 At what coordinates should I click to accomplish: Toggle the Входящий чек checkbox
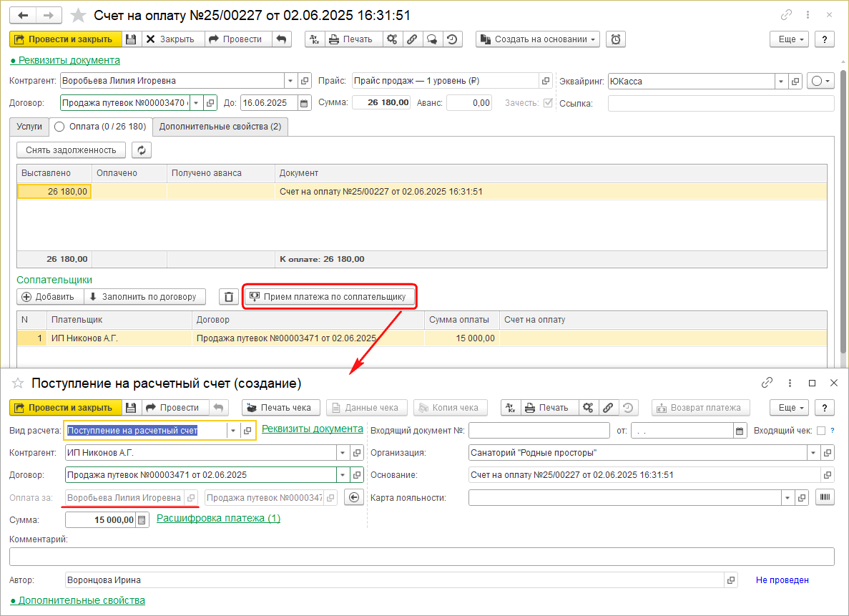coord(820,431)
